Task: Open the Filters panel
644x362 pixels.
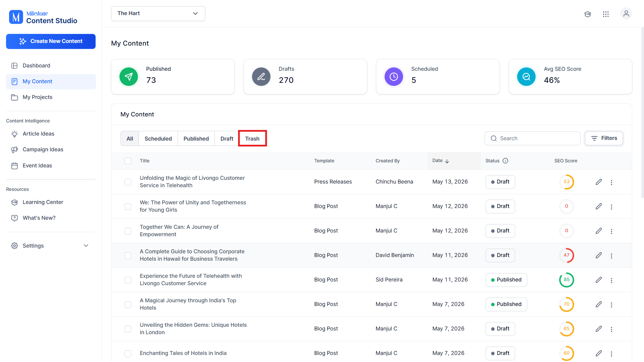Action: tap(604, 138)
